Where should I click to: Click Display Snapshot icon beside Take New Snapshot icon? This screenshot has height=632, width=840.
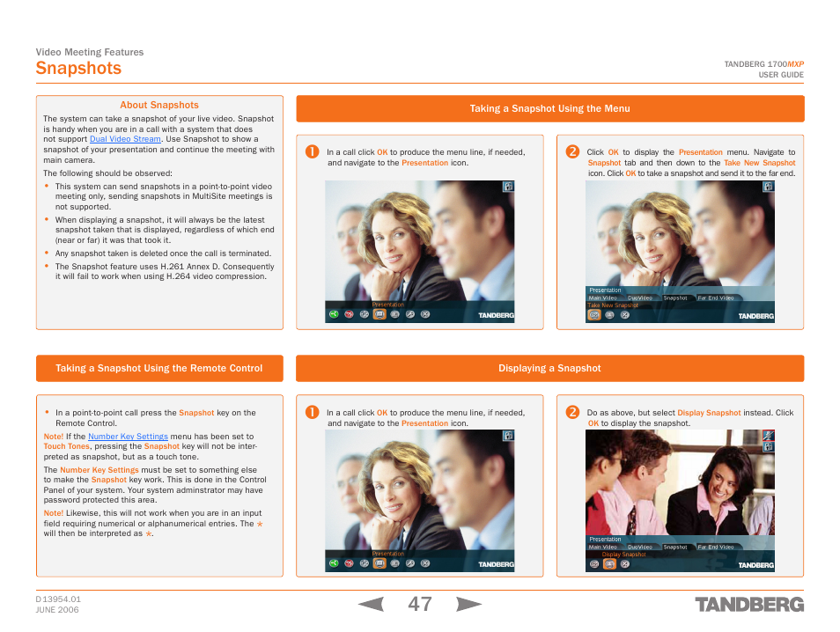pos(609,315)
